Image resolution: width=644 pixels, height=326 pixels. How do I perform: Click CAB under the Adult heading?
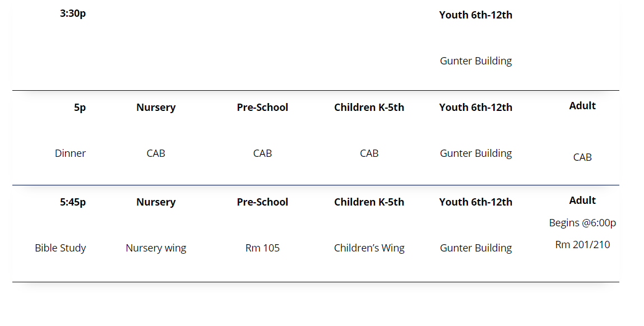coord(582,157)
